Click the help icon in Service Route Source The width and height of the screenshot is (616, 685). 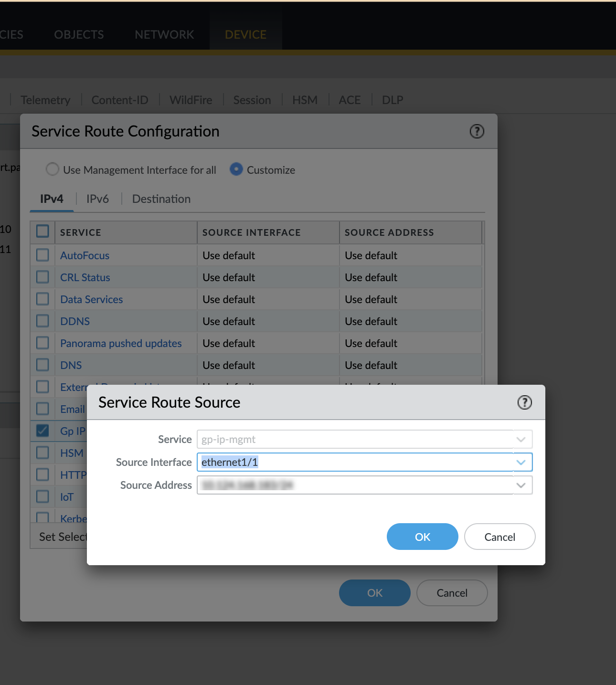(x=524, y=402)
